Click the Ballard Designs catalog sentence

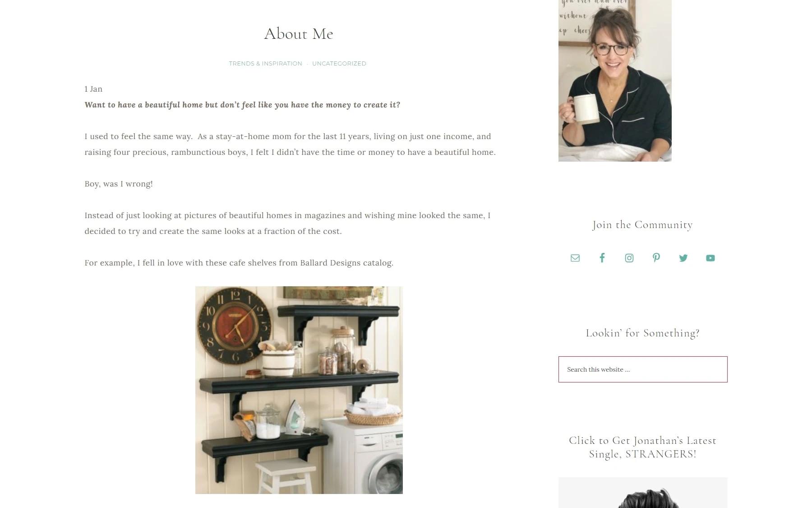click(x=239, y=263)
